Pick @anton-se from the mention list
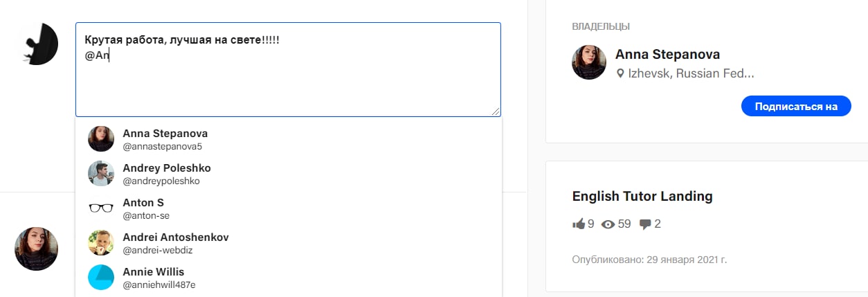Viewport: 868px width, 297px height. [146, 215]
